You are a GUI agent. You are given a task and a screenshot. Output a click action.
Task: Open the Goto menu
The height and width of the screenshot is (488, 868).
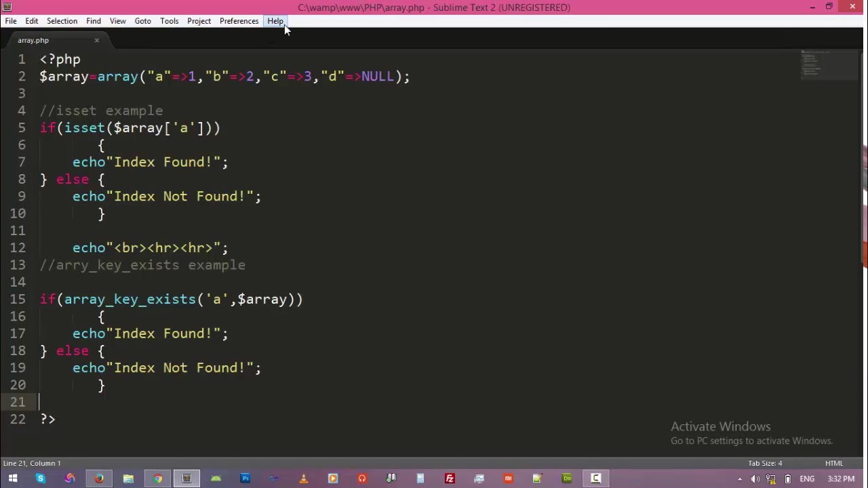(x=142, y=21)
